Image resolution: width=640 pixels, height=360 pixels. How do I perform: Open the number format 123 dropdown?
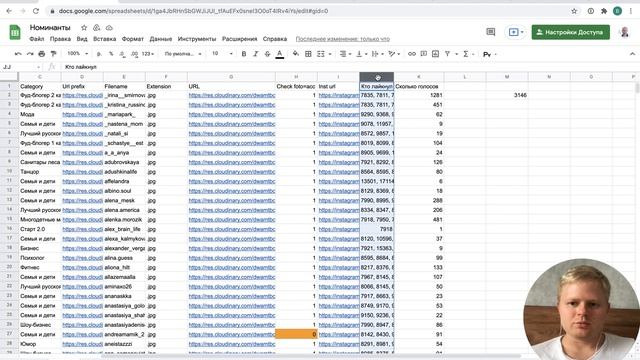point(148,54)
